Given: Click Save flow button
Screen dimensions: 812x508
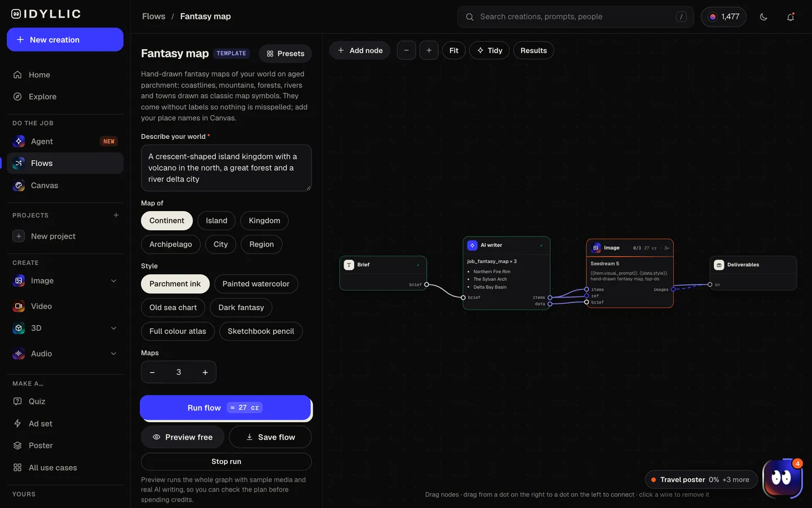Looking at the screenshot, I should coord(270,437).
